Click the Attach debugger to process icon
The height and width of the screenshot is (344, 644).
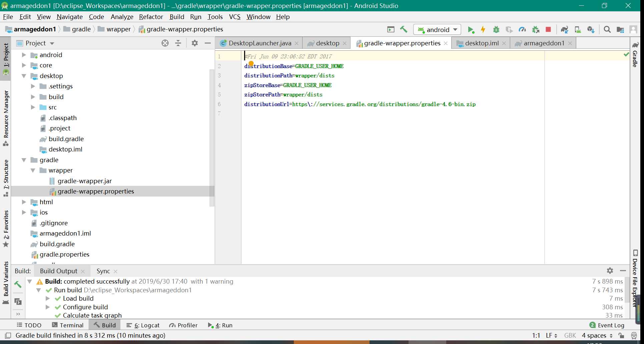coord(536,30)
